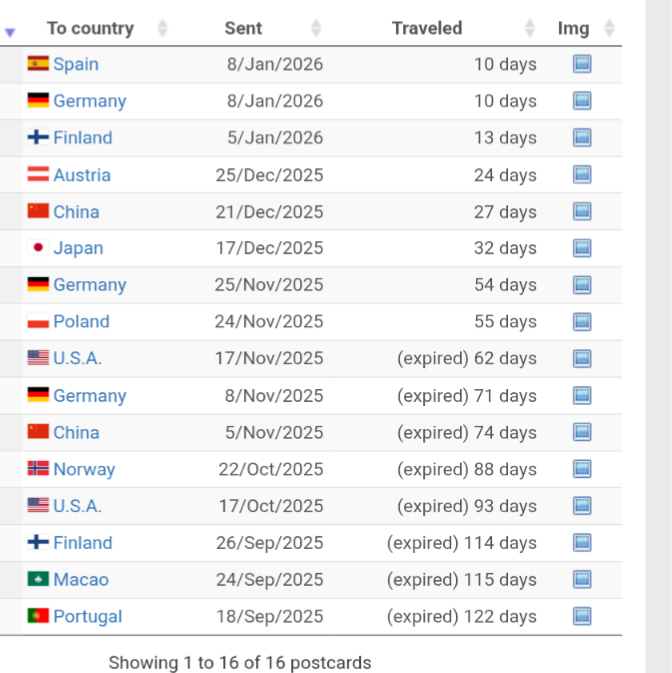Screen dimensions: 672x673
Task: Sort table by Traveled column
Action: [x=427, y=28]
